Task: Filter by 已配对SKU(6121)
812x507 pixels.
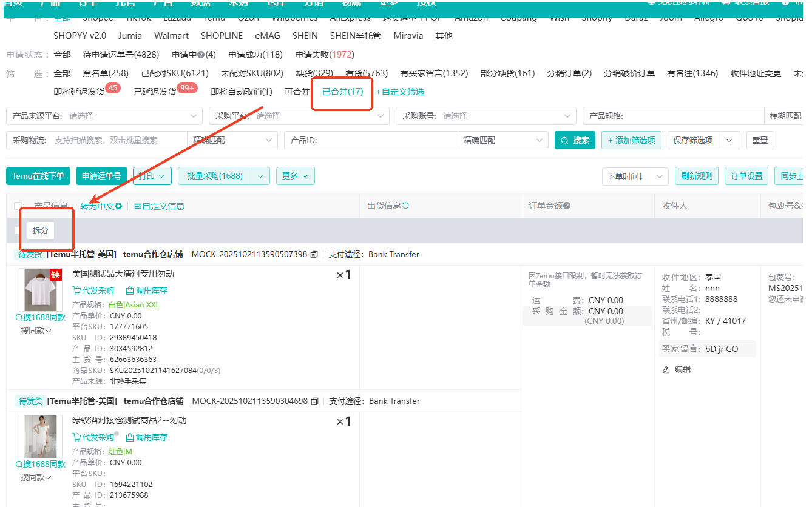Action: [x=175, y=73]
